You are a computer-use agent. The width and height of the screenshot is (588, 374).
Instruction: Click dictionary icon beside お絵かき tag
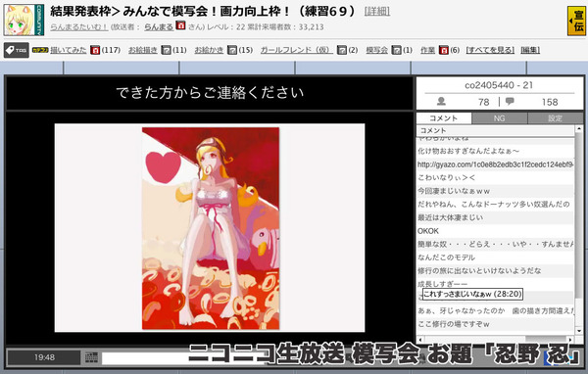pyautogui.click(x=232, y=50)
